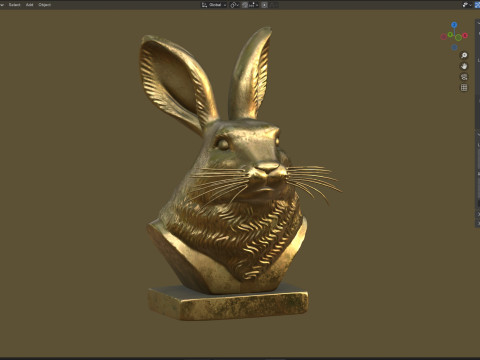Click the blue Z axis on navigation gizmo
This screenshot has height=360, width=480.
point(454,25)
